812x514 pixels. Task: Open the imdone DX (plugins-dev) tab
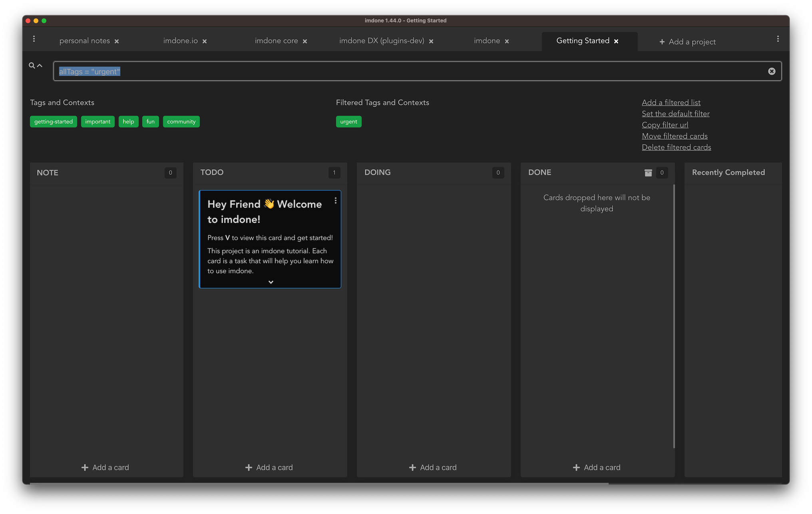(x=382, y=41)
